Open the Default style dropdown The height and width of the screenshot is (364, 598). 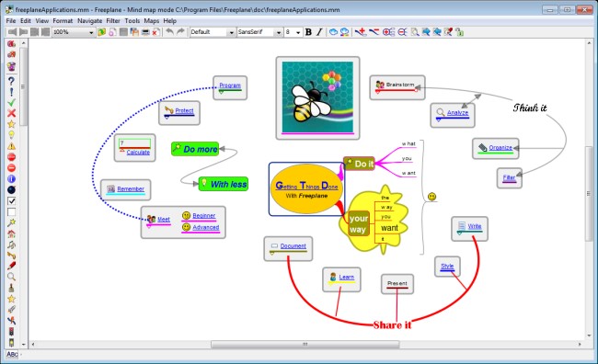pos(232,32)
